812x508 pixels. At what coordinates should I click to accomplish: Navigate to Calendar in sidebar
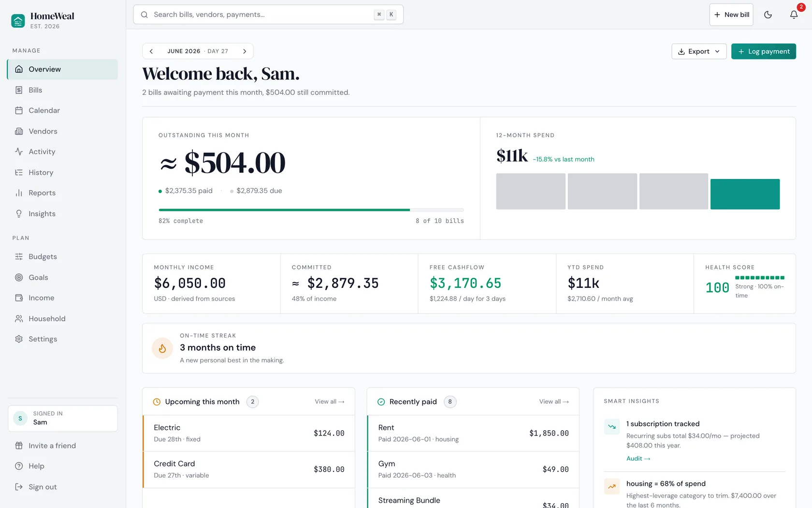coord(62,110)
